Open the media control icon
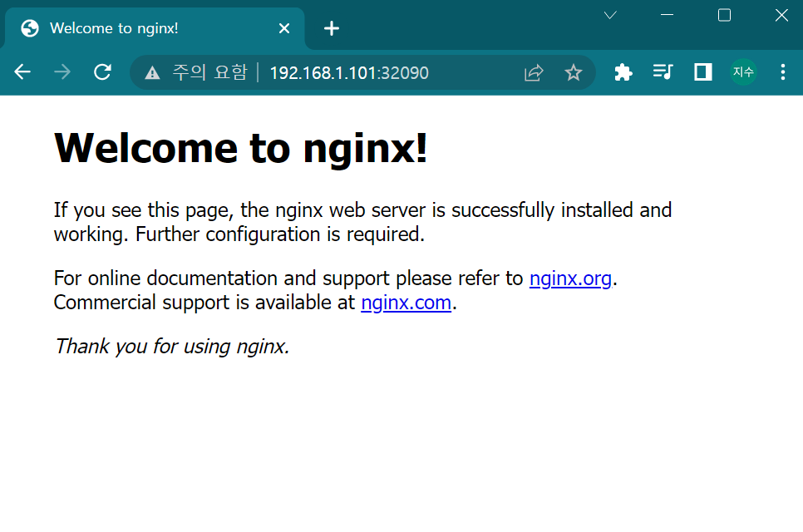This screenshot has width=803, height=532. pos(663,71)
